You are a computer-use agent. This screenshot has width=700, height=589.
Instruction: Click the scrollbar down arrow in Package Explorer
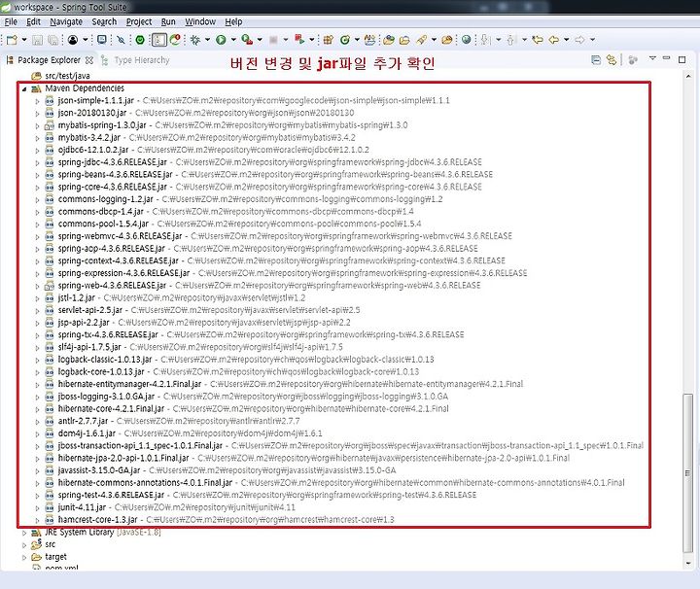[688, 564]
